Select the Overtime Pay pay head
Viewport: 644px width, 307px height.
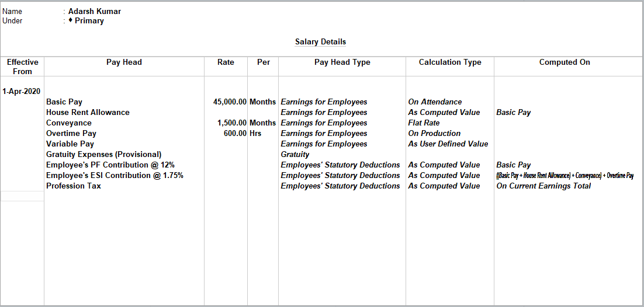(71, 134)
